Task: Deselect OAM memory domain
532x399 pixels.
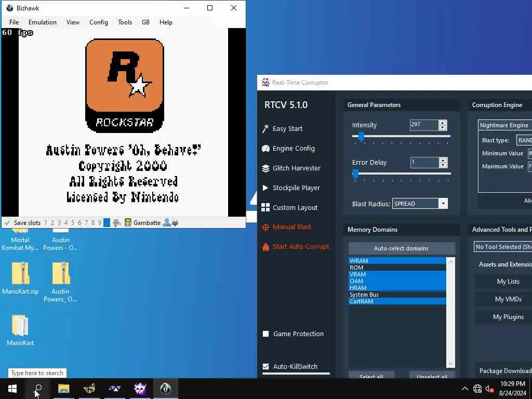Action: (397, 281)
